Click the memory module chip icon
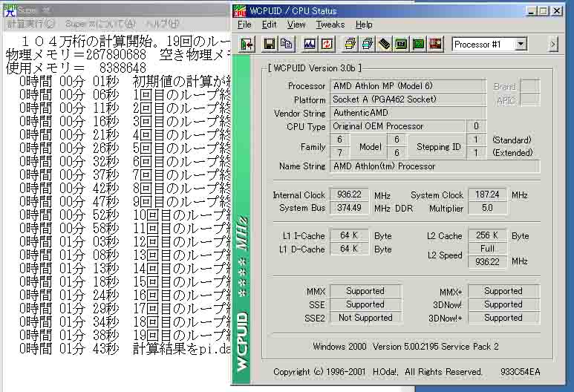574x392 pixels. [x=384, y=45]
